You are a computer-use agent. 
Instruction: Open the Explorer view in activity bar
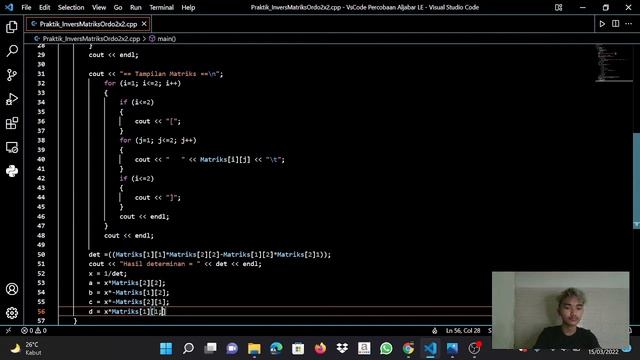[12, 27]
